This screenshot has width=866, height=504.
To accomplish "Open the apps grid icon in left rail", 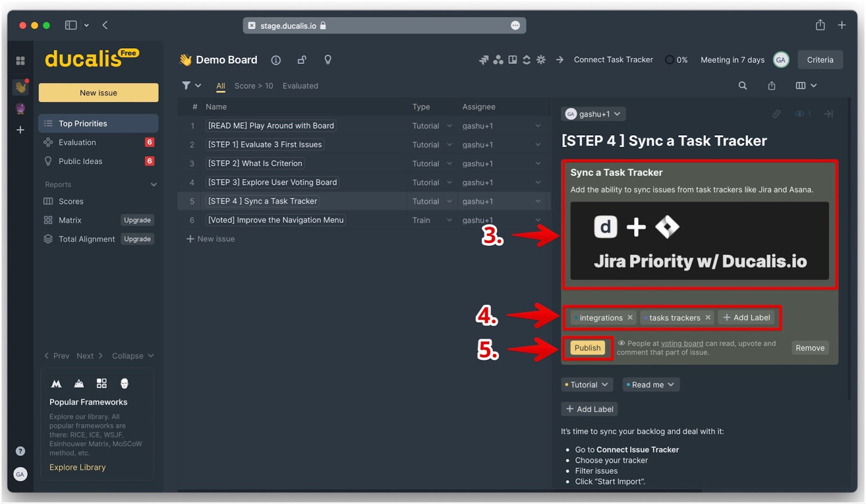I will tap(21, 61).
